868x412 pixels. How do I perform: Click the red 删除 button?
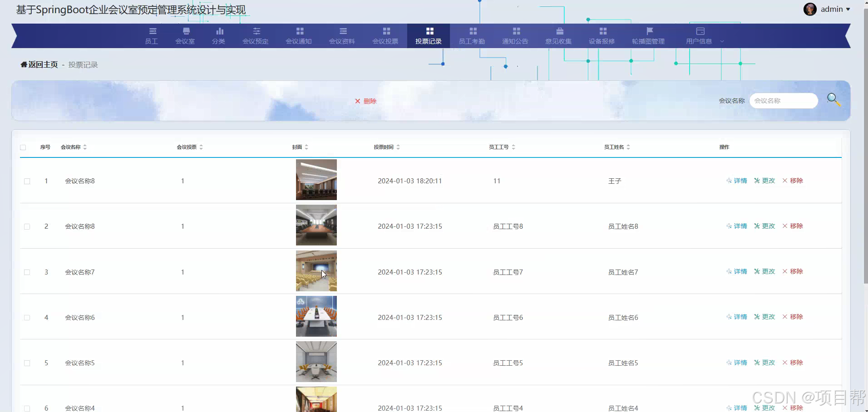[365, 101]
